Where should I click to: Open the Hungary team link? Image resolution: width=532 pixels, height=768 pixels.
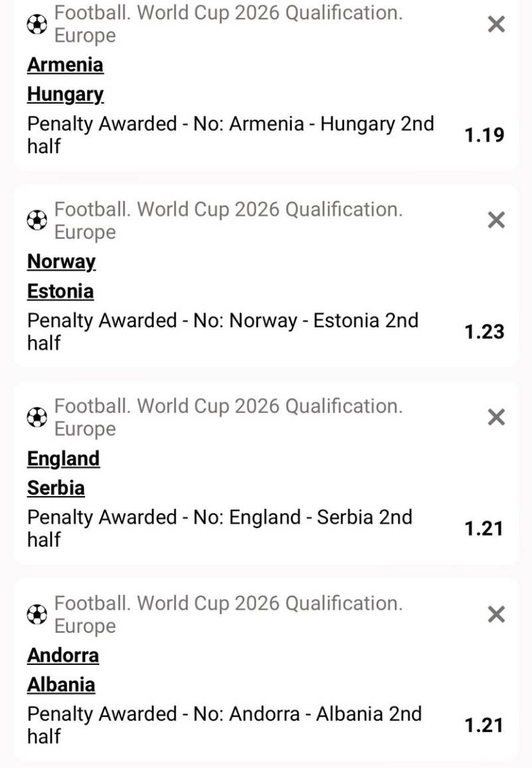pyautogui.click(x=65, y=94)
